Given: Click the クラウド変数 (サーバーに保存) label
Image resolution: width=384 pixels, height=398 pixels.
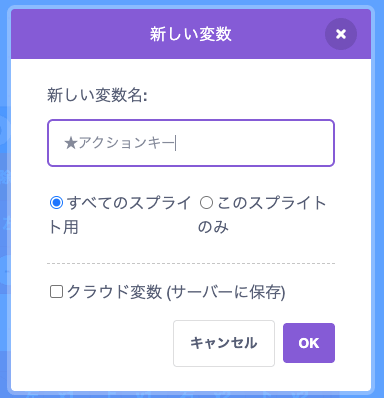Looking at the screenshot, I should [x=176, y=292].
